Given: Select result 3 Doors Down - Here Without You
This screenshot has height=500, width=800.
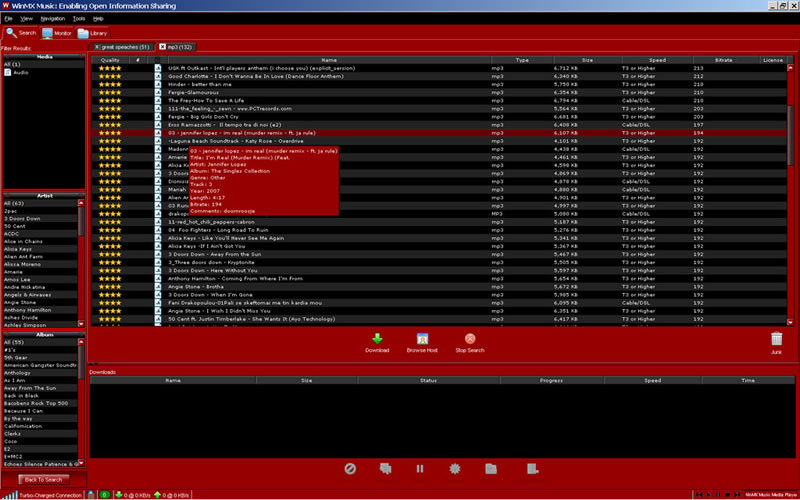Looking at the screenshot, I should tap(440, 270).
